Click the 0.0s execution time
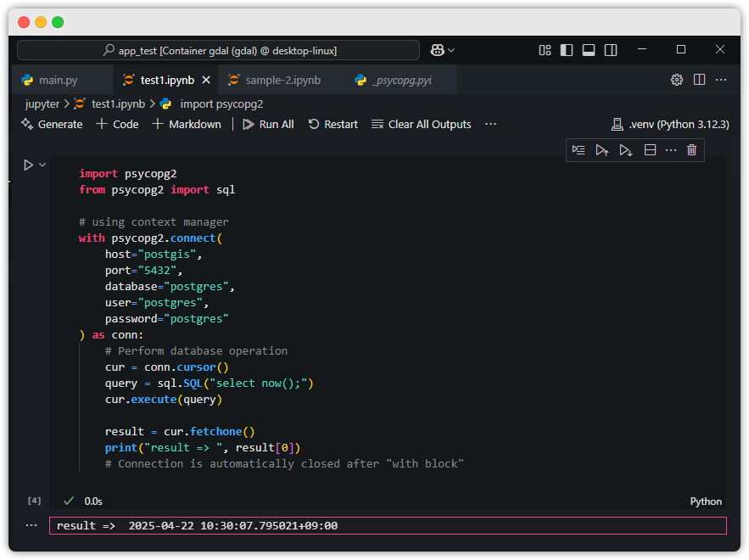Image resolution: width=749 pixels, height=560 pixels. click(93, 501)
